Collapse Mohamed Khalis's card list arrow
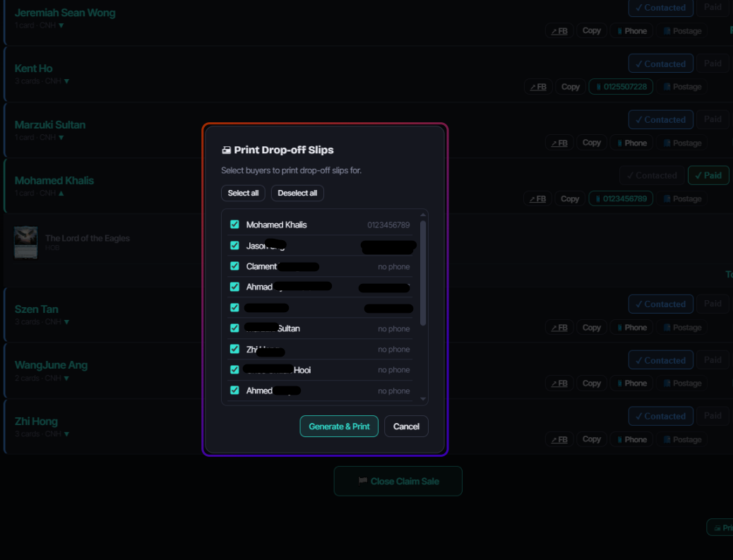 pyautogui.click(x=61, y=193)
